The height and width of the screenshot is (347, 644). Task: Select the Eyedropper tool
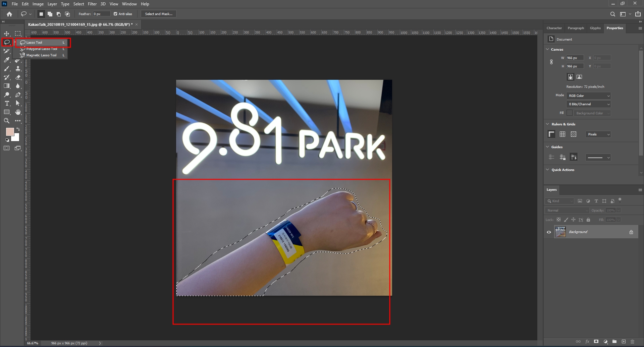coord(7,60)
